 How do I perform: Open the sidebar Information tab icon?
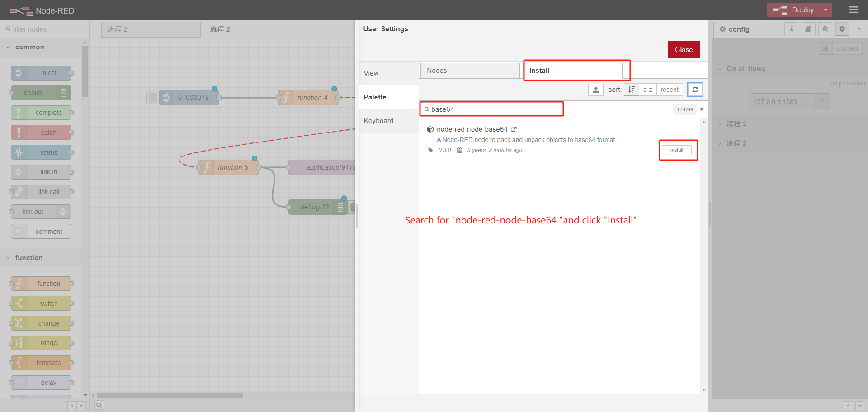[x=791, y=29]
